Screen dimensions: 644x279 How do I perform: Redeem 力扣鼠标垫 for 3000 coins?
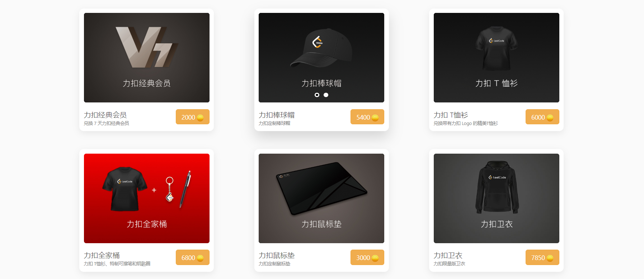(x=367, y=258)
